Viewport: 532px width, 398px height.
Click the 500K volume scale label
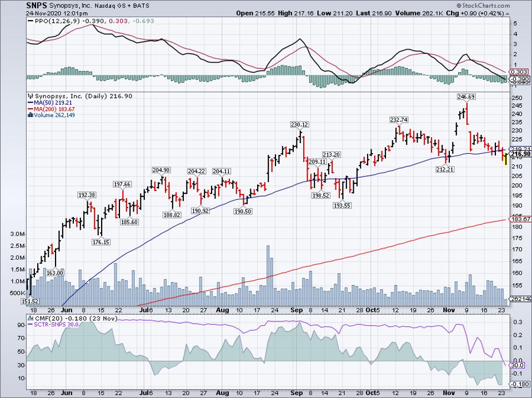(x=18, y=293)
